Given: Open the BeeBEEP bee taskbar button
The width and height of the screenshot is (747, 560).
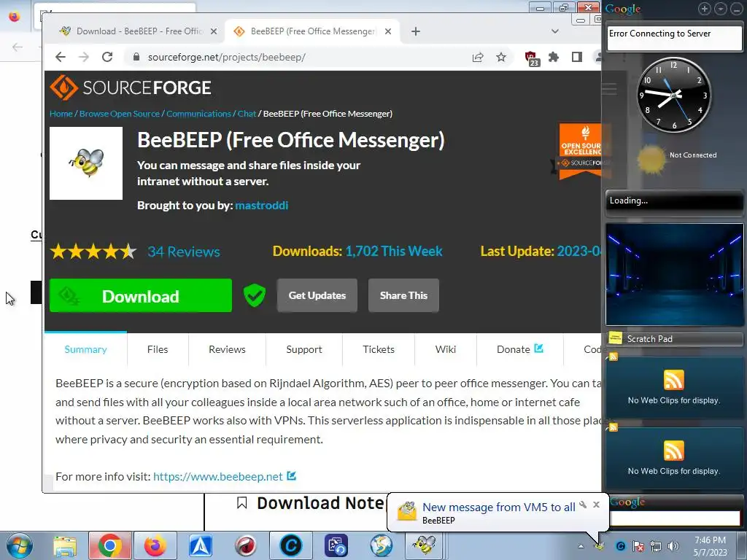Looking at the screenshot, I should tap(425, 545).
